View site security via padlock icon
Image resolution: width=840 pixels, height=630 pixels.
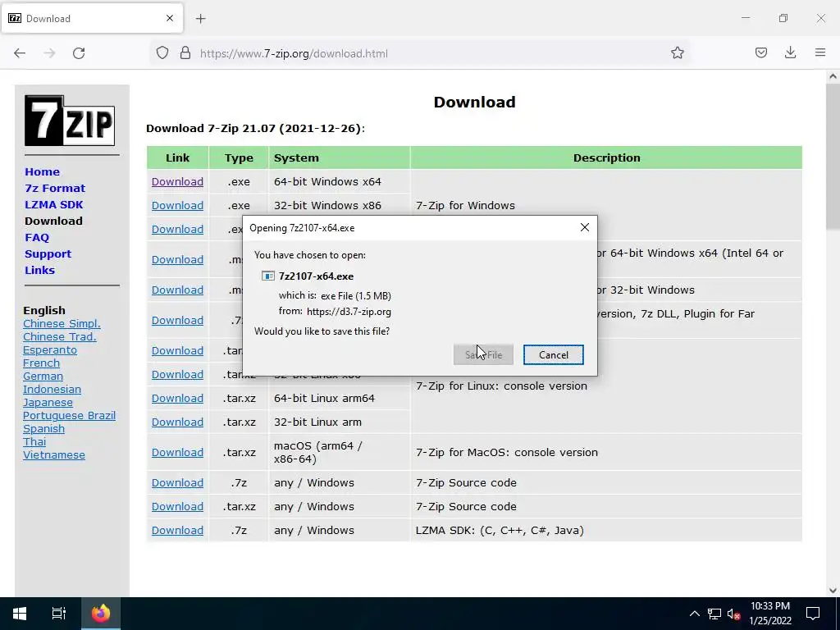pos(185,53)
